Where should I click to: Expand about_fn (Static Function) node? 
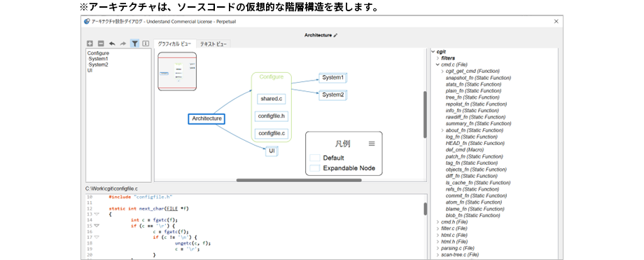442,130
